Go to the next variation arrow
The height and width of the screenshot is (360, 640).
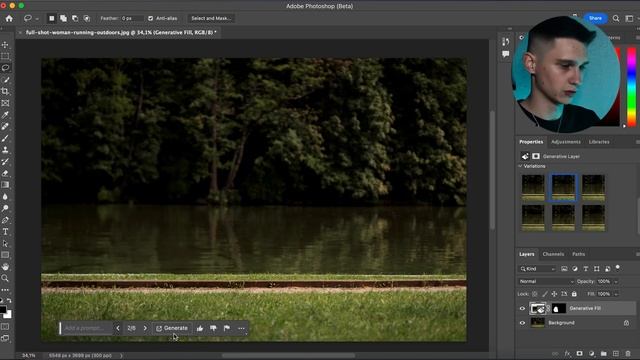click(x=145, y=328)
